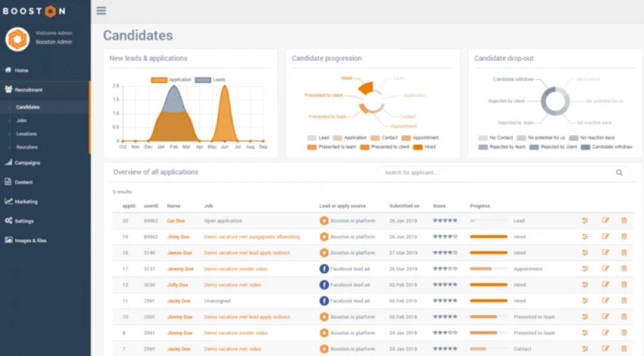Image resolution: width=644 pixels, height=356 pixels.
Task: Click the edit icon for Car Doe row
Action: pos(605,220)
